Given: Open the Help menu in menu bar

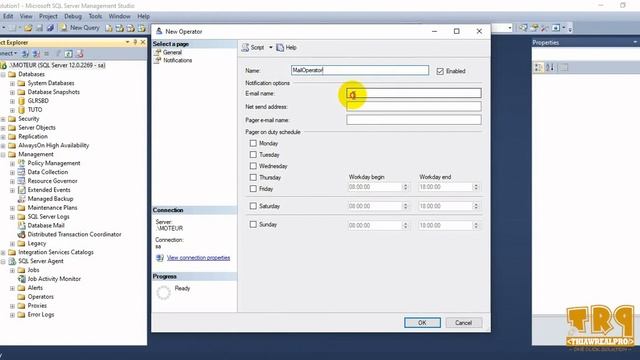Looking at the screenshot, I should pos(143,16).
